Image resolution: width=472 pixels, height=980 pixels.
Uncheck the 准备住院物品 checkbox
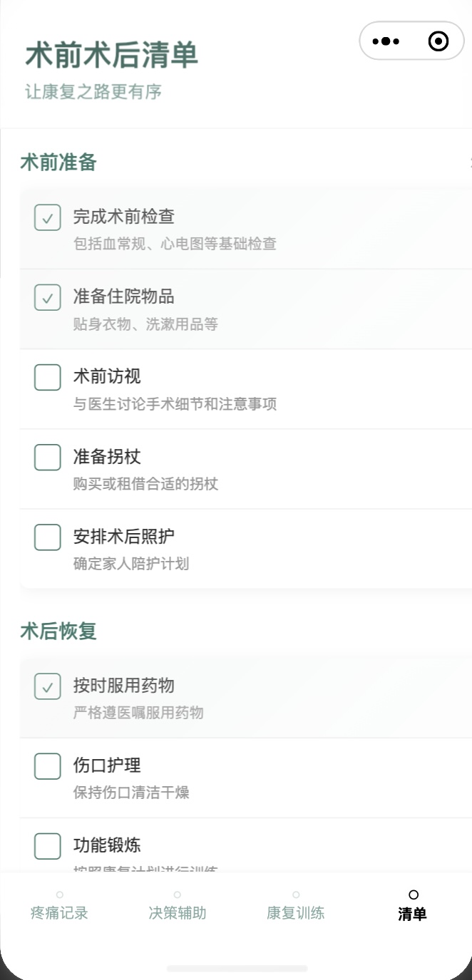click(47, 296)
